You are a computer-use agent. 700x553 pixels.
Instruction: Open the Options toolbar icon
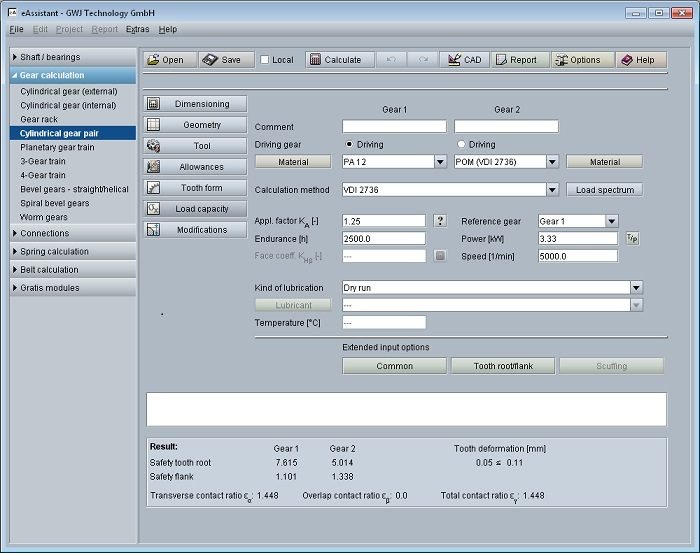click(x=560, y=60)
